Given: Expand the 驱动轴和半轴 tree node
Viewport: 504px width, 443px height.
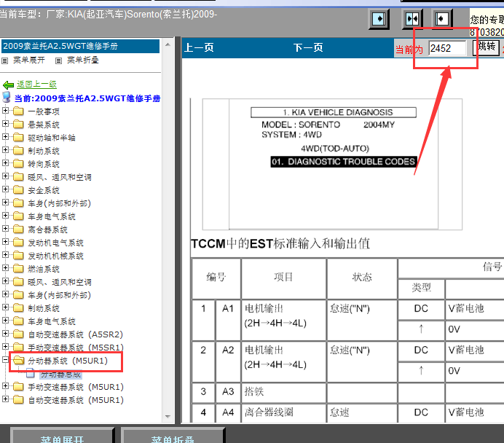Looking at the screenshot, I should point(5,137).
